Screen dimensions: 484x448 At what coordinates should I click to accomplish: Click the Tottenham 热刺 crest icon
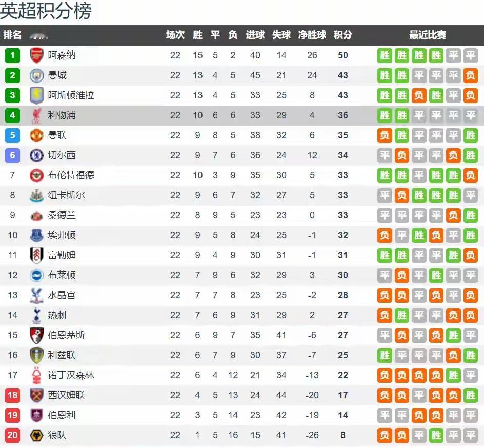(x=37, y=315)
